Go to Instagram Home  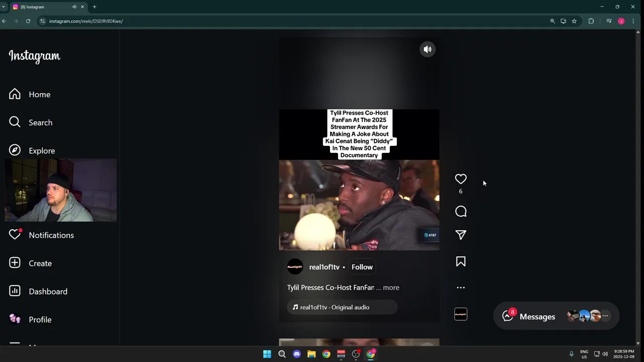pyautogui.click(x=30, y=95)
